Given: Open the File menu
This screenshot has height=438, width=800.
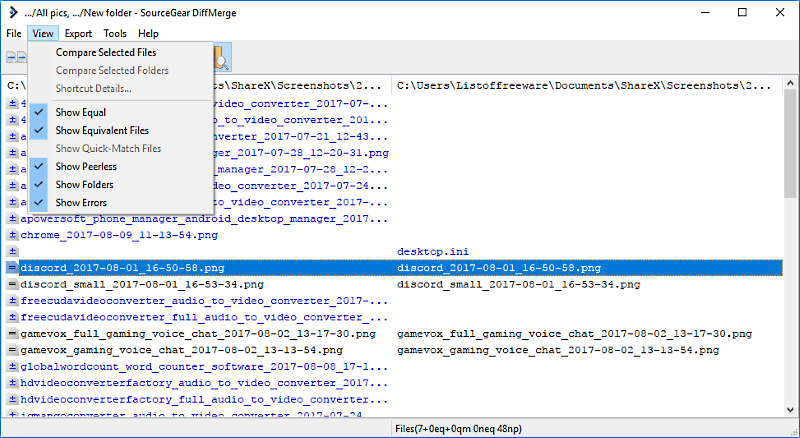Looking at the screenshot, I should (x=14, y=33).
